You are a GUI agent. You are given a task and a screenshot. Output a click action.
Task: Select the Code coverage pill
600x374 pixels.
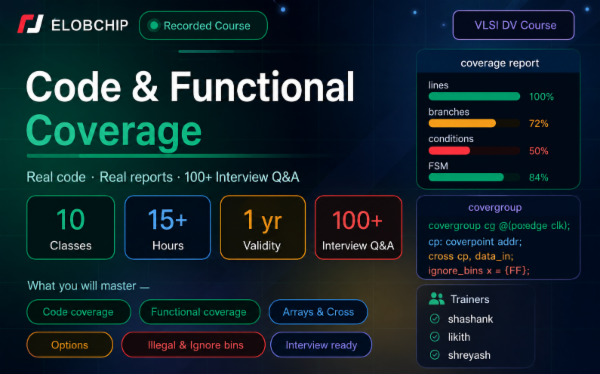[x=78, y=312]
